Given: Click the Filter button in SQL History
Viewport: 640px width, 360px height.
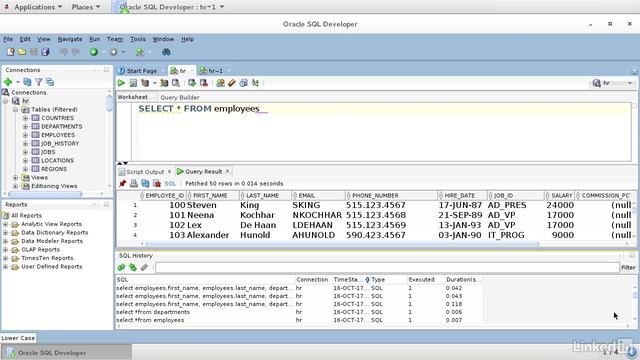Looking at the screenshot, I should coord(628,267).
